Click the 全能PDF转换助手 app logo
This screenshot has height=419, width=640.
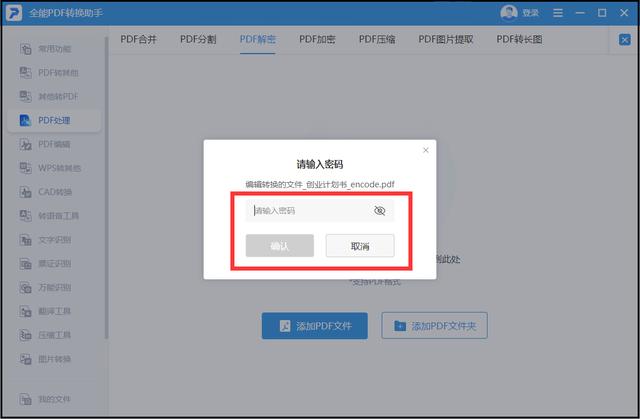click(x=14, y=13)
